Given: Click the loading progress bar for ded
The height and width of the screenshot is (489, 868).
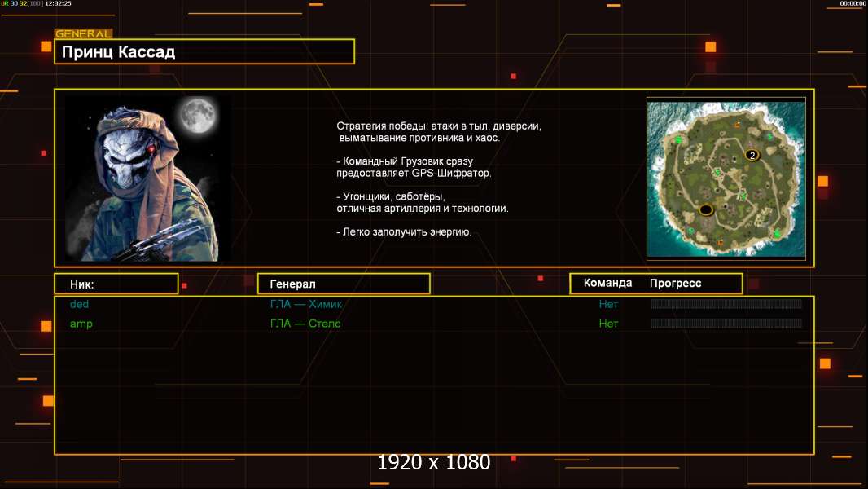Looking at the screenshot, I should [x=726, y=303].
